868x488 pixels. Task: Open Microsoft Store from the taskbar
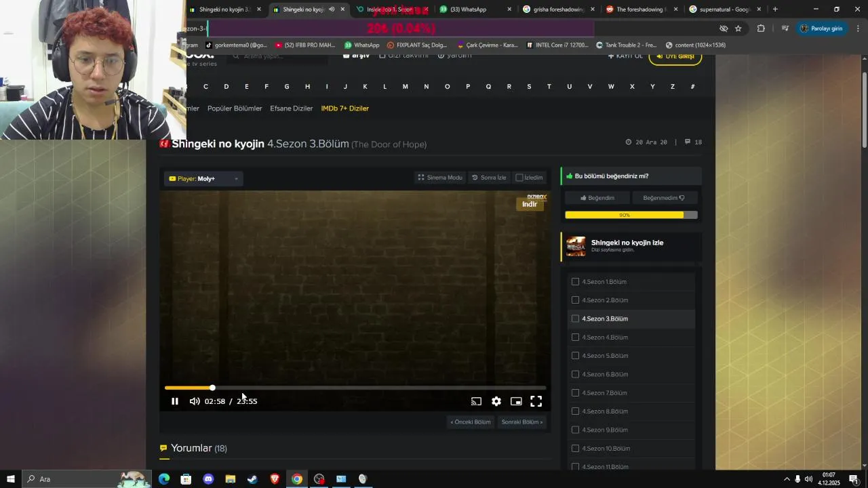tap(186, 479)
